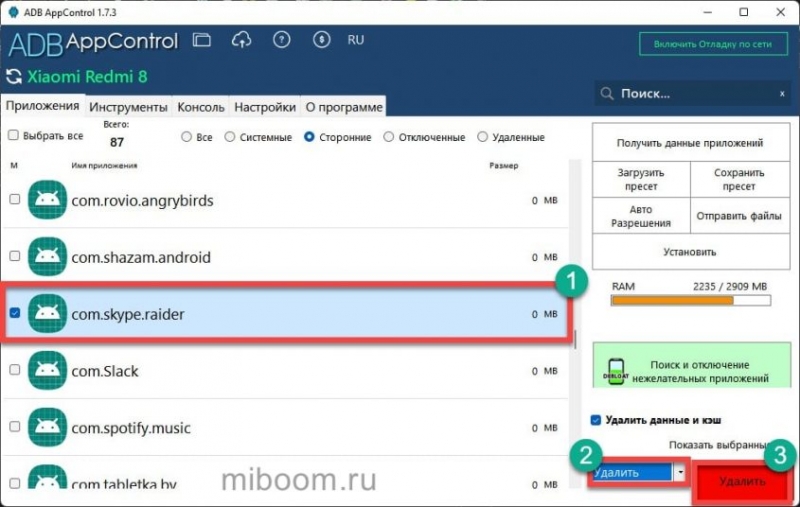This screenshot has height=507, width=800.
Task: Switch to the Настройки tab
Action: [x=265, y=107]
